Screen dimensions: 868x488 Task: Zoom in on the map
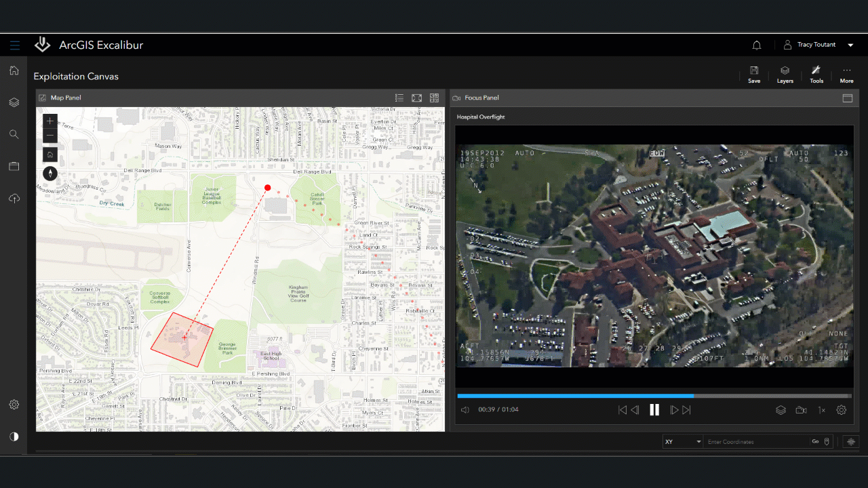click(x=50, y=121)
